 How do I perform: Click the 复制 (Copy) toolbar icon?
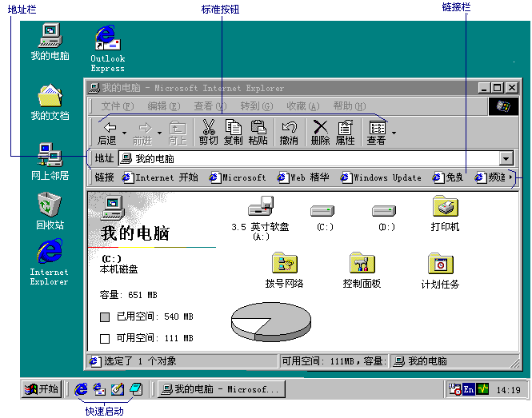point(234,127)
